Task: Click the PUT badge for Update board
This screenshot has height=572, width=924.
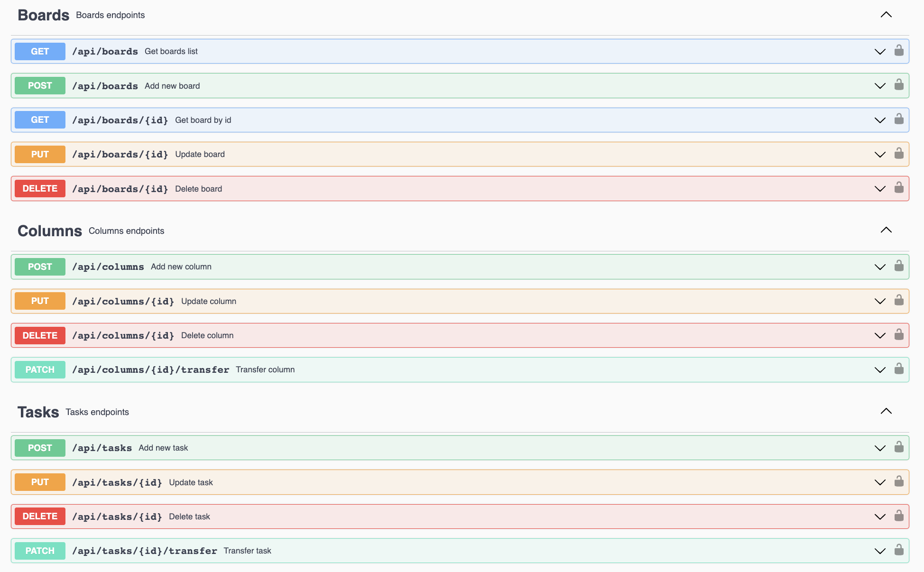Action: coord(40,154)
